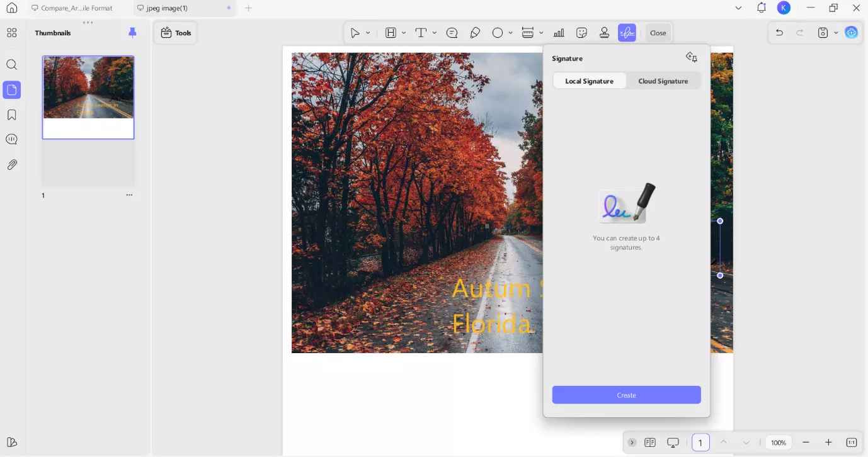The image size is (868, 457).
Task: Open the attachments paperclip panel
Action: coord(11,165)
